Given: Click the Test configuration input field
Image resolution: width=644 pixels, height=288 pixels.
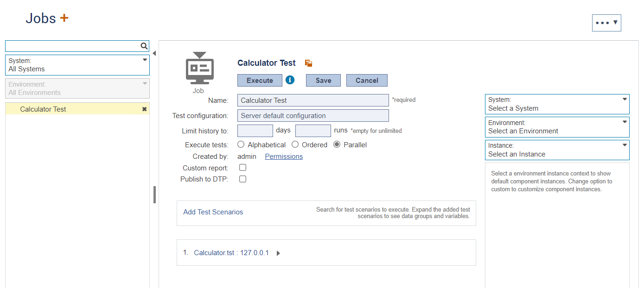Looking at the screenshot, I should click(313, 116).
